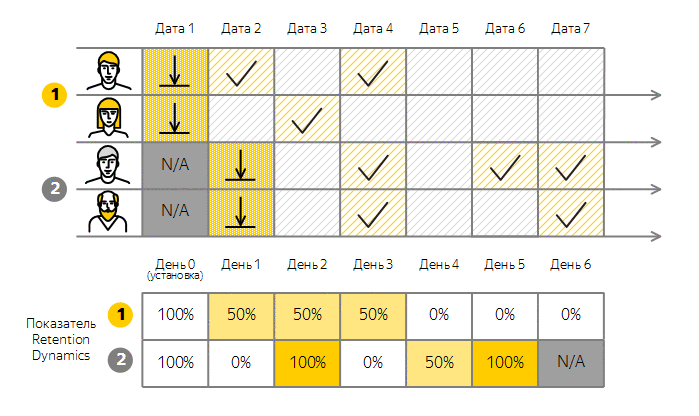
Task: Click the blonde long-haired woman avatar
Action: pos(109,118)
